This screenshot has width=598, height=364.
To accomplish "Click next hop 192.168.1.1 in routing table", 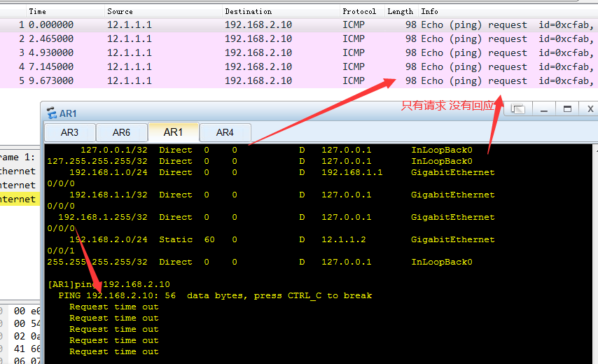I will [352, 172].
